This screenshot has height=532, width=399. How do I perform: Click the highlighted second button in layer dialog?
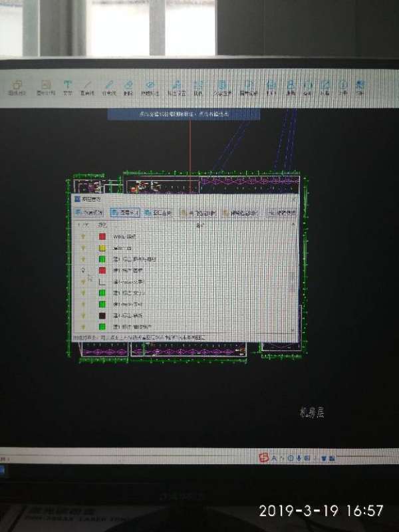point(124,213)
